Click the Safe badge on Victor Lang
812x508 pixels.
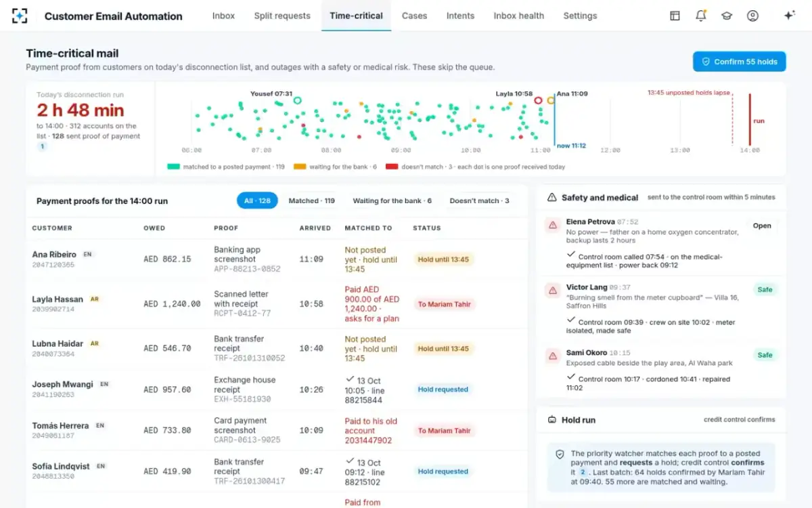click(765, 290)
